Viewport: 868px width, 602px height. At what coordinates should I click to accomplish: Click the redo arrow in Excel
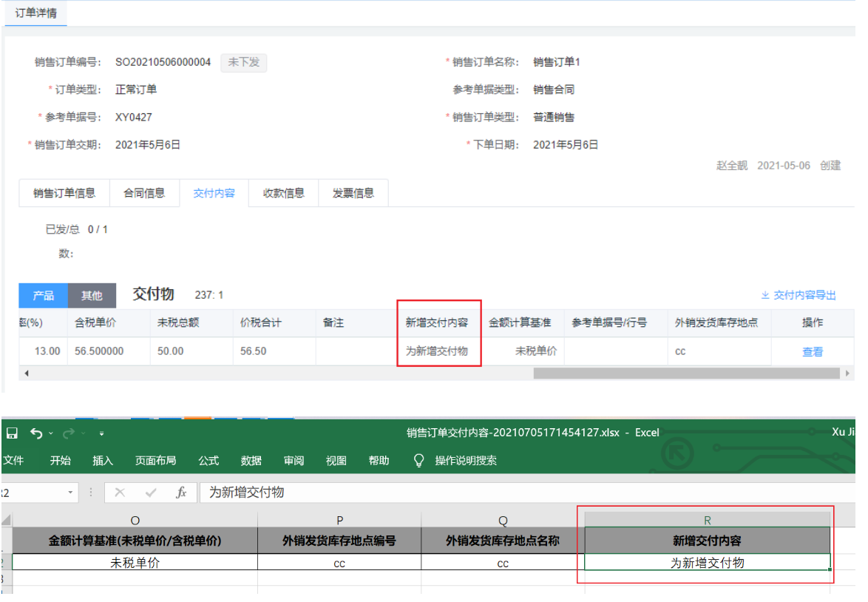69,433
